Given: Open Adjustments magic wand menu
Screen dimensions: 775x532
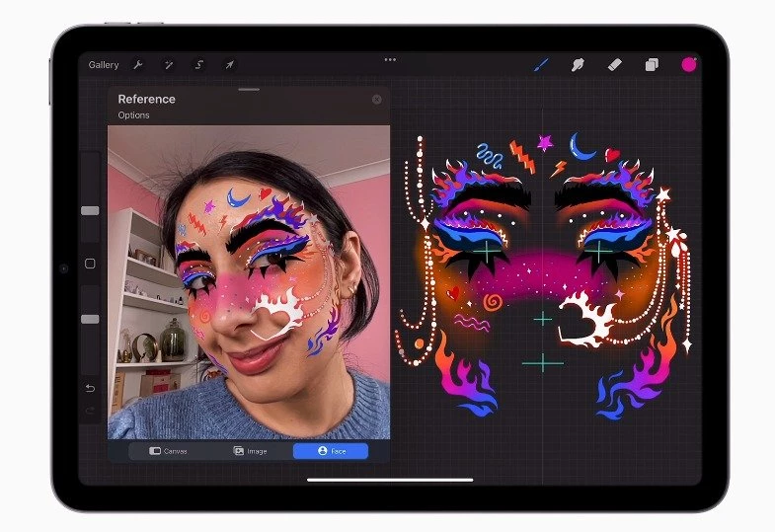Looking at the screenshot, I should 169,65.
